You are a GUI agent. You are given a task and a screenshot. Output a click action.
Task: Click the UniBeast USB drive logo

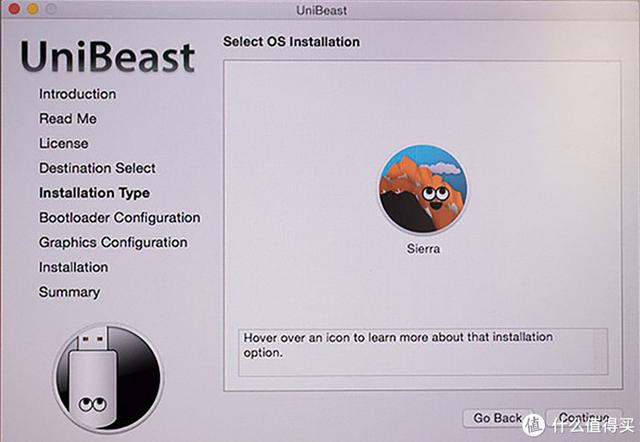(108, 378)
